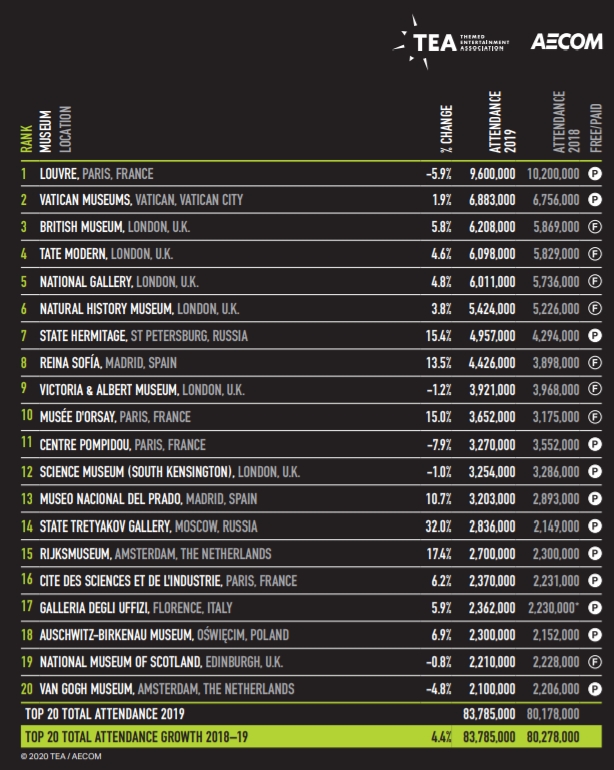Click Victoria & Albert Museum's free badge
The width and height of the screenshot is (614, 770).
click(595, 389)
